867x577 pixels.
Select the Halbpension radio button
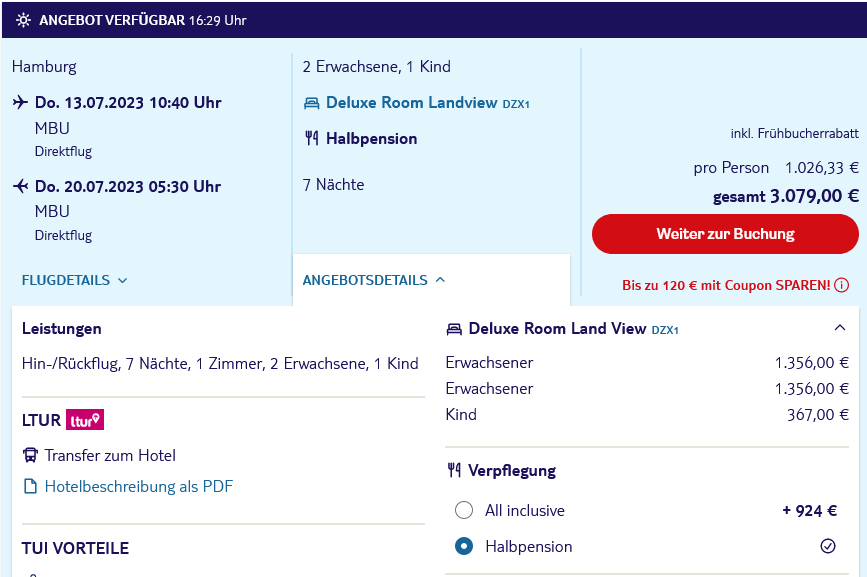click(464, 547)
